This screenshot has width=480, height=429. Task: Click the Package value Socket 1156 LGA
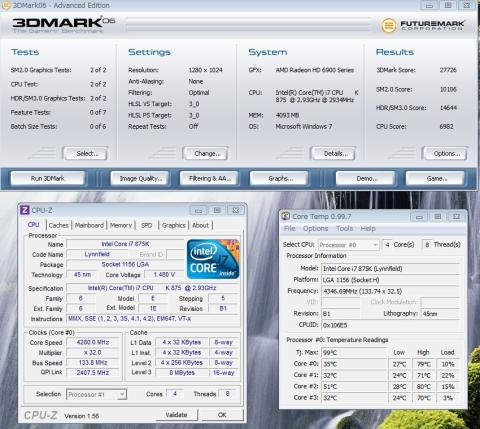point(125,264)
